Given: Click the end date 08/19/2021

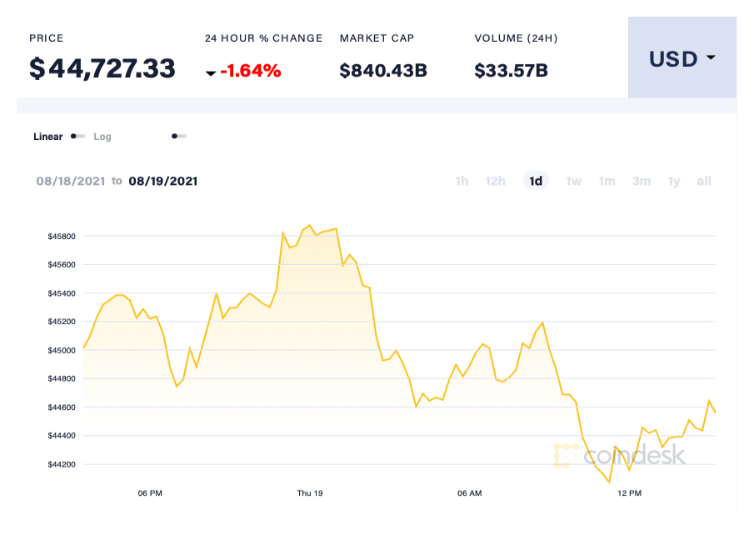Looking at the screenshot, I should tap(164, 181).
